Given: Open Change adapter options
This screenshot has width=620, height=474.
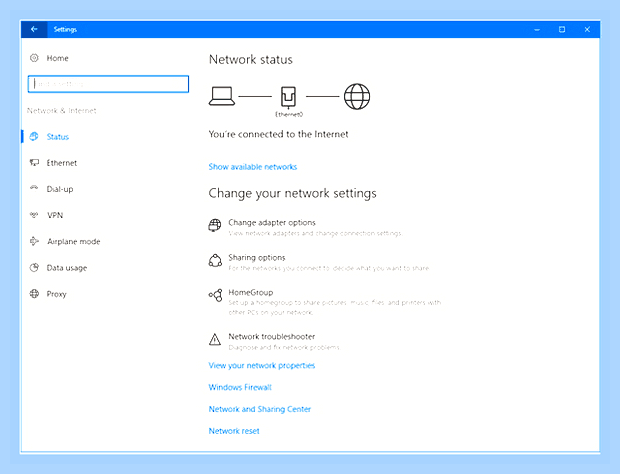Looking at the screenshot, I should (x=272, y=223).
